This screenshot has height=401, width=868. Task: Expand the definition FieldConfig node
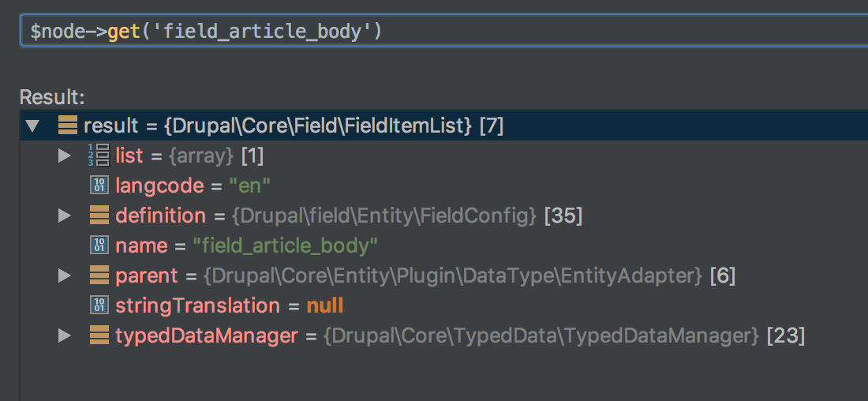tap(65, 216)
